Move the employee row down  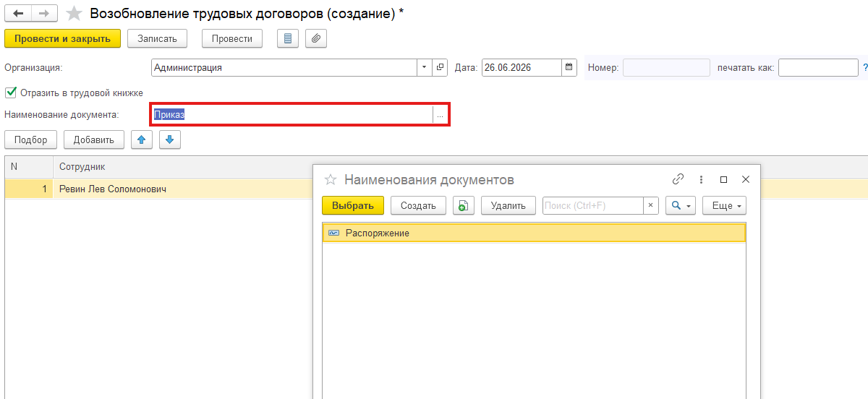(x=169, y=140)
